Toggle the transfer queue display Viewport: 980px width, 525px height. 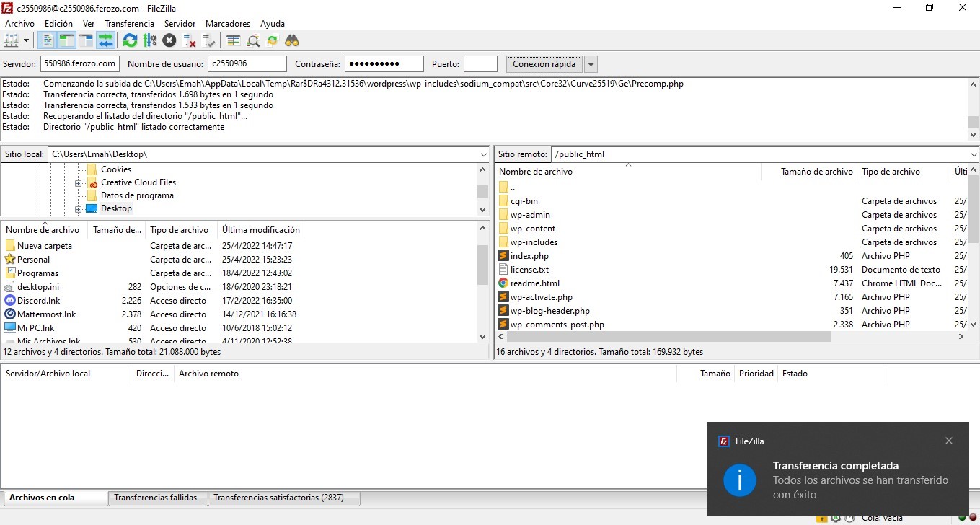pyautogui.click(x=106, y=40)
